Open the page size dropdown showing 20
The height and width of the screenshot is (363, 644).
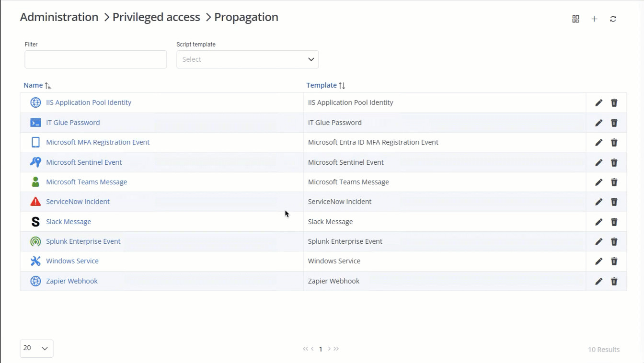pyautogui.click(x=36, y=348)
